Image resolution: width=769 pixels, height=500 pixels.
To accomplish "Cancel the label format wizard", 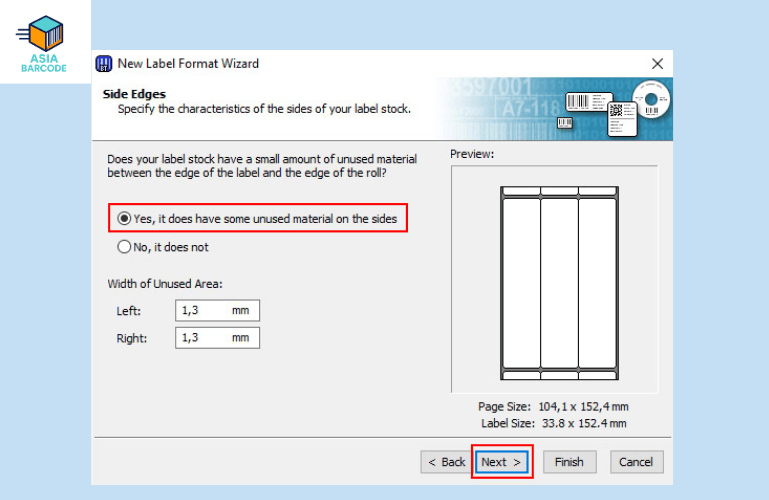I will coord(635,462).
